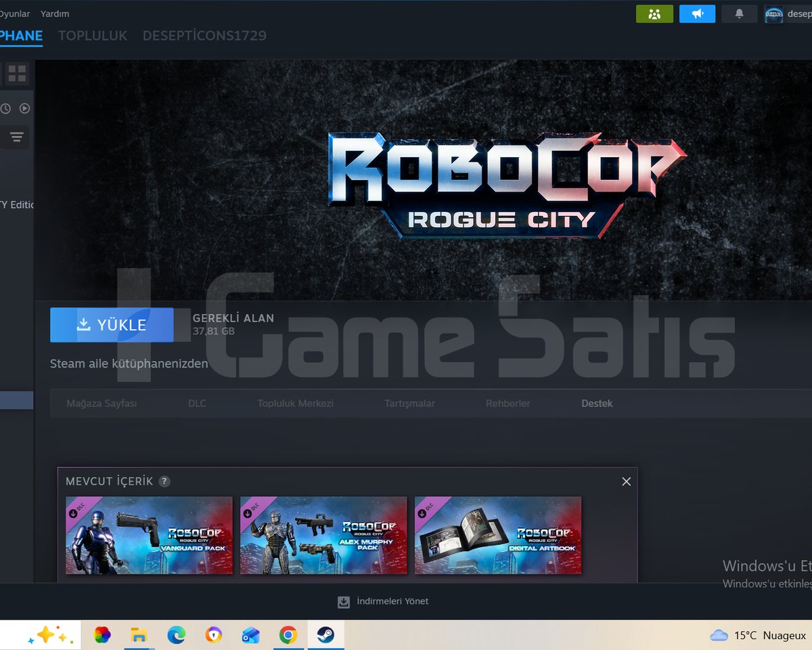Open File Explorer from the taskbar
This screenshot has width=812, height=650.
tap(139, 635)
